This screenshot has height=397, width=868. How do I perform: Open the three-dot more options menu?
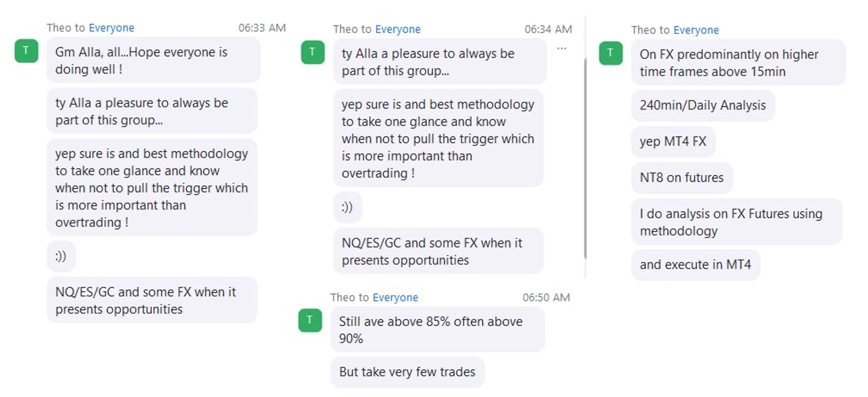pyautogui.click(x=561, y=49)
